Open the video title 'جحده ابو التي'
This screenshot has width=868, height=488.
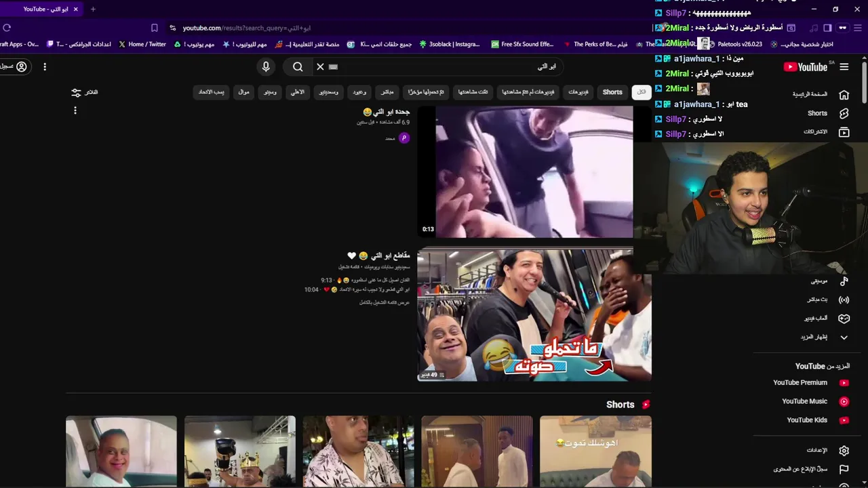tap(387, 112)
